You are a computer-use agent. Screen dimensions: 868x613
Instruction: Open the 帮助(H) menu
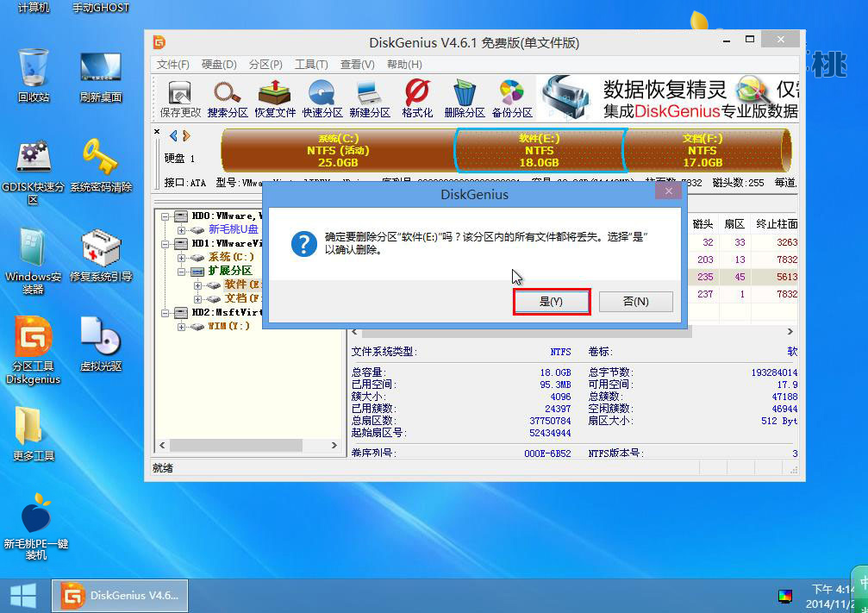(404, 65)
